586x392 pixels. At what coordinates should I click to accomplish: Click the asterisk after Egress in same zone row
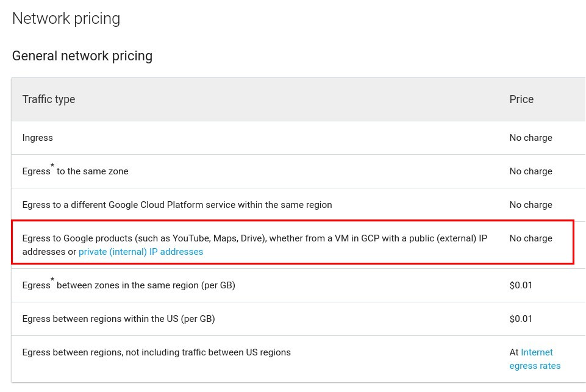tap(52, 166)
